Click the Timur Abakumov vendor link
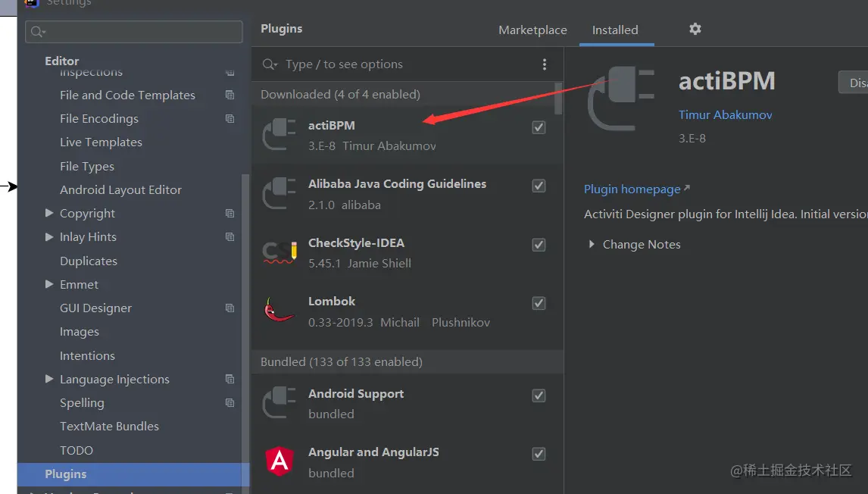The height and width of the screenshot is (494, 868). pyautogui.click(x=725, y=115)
